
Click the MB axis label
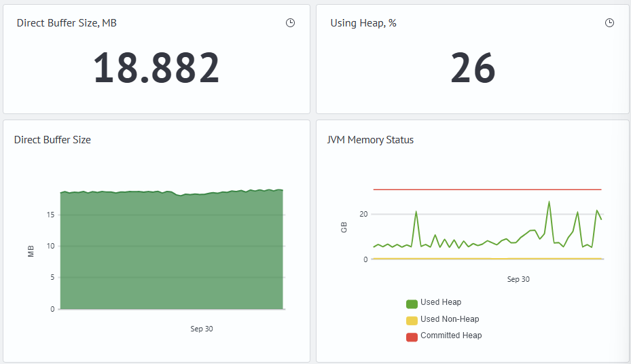(x=31, y=251)
